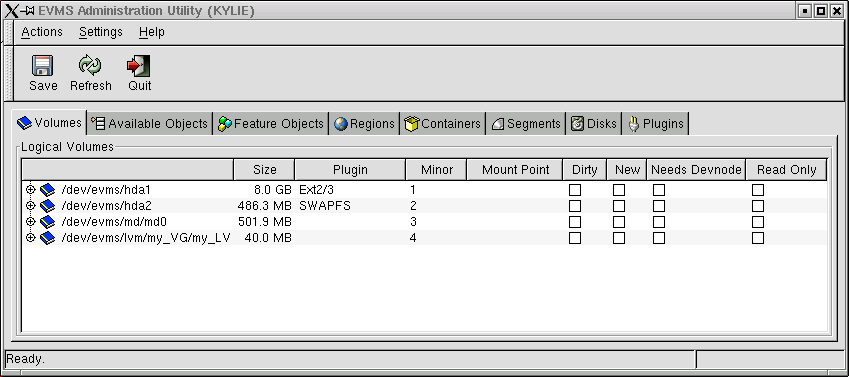Screen dimensions: 849x377
Task: Click the SWAPFS plugin cell
Action: click(325, 206)
